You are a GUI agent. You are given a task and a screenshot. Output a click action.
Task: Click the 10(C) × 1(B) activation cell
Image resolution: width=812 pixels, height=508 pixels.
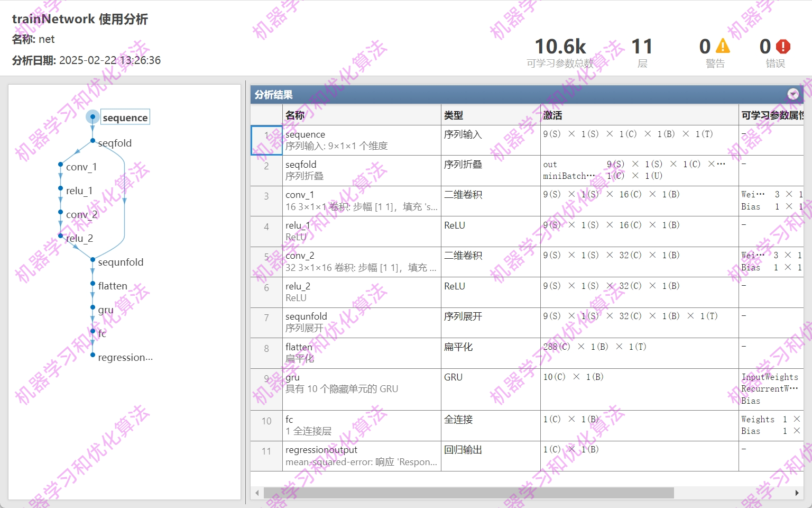639,389
